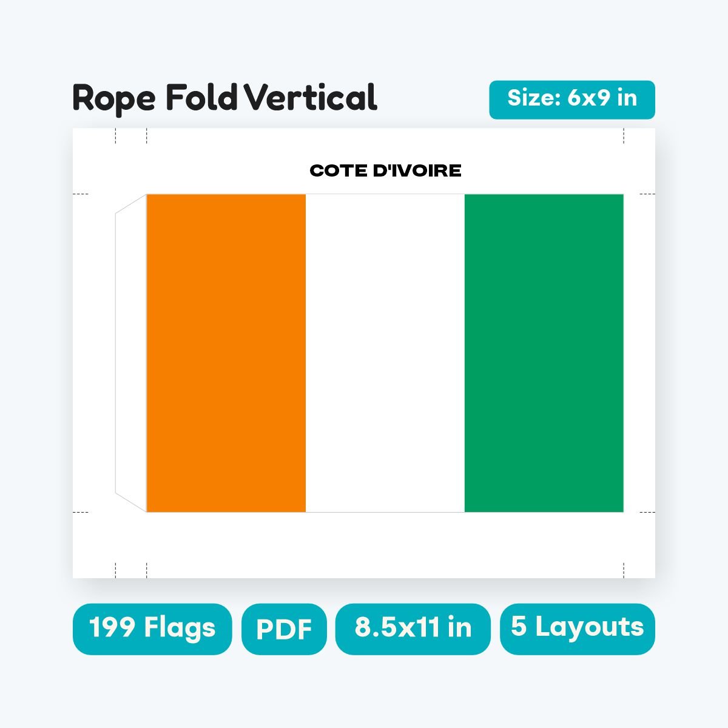Image resolution: width=728 pixels, height=728 pixels.
Task: Click the COTE D'IVOIRE flag label
Action: pyautogui.click(x=386, y=170)
